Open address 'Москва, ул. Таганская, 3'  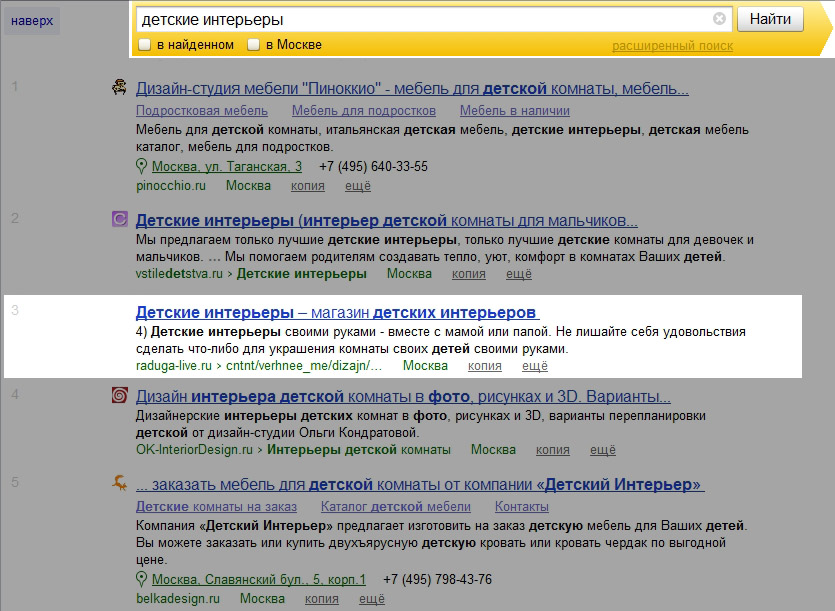pyautogui.click(x=227, y=167)
